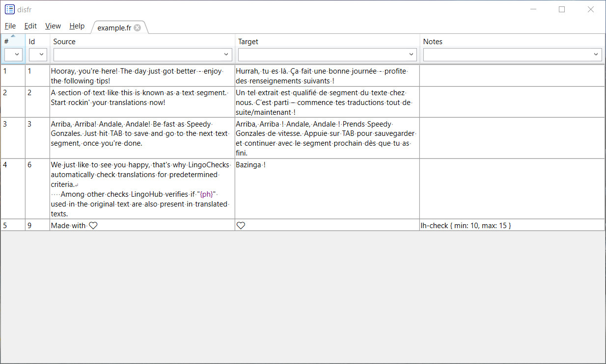Open the Notes column filter dropdown arrow

pos(597,54)
